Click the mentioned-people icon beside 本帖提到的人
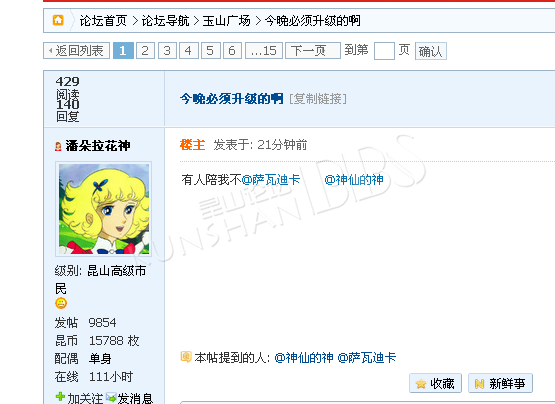555x404 pixels. coord(186,357)
